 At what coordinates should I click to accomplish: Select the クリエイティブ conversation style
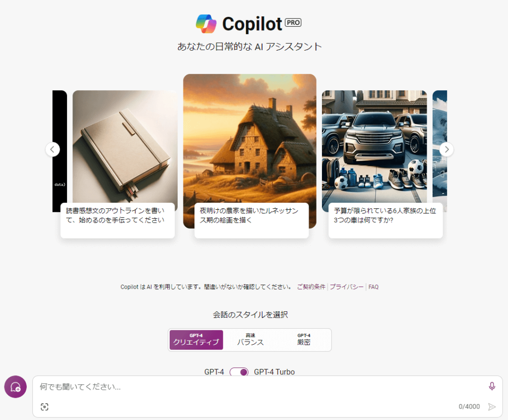click(x=196, y=340)
